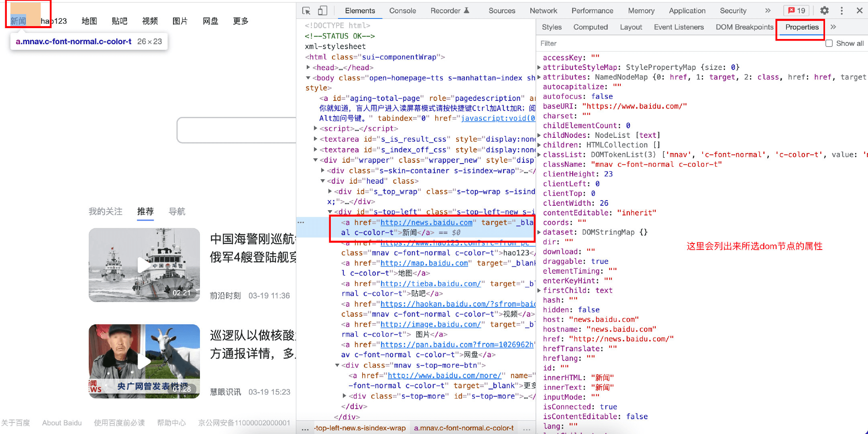Open the Event Listeners pane
This screenshot has width=868, height=434.
(679, 27)
